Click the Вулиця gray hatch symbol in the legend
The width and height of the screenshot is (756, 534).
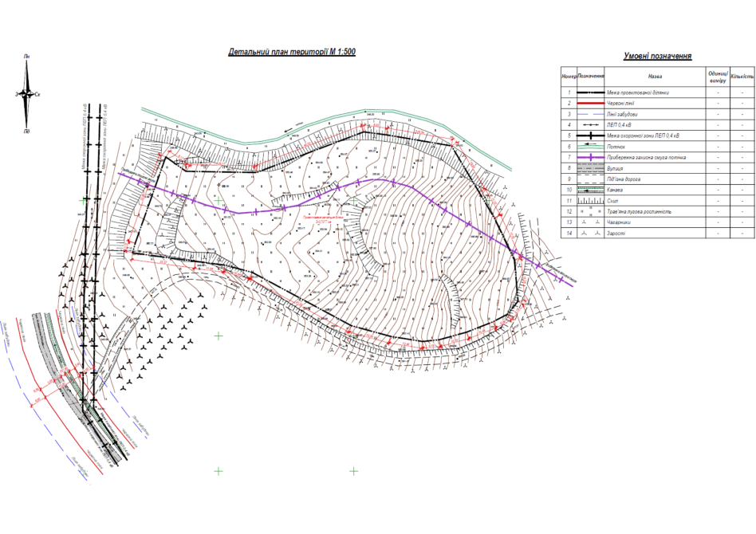[591, 168]
